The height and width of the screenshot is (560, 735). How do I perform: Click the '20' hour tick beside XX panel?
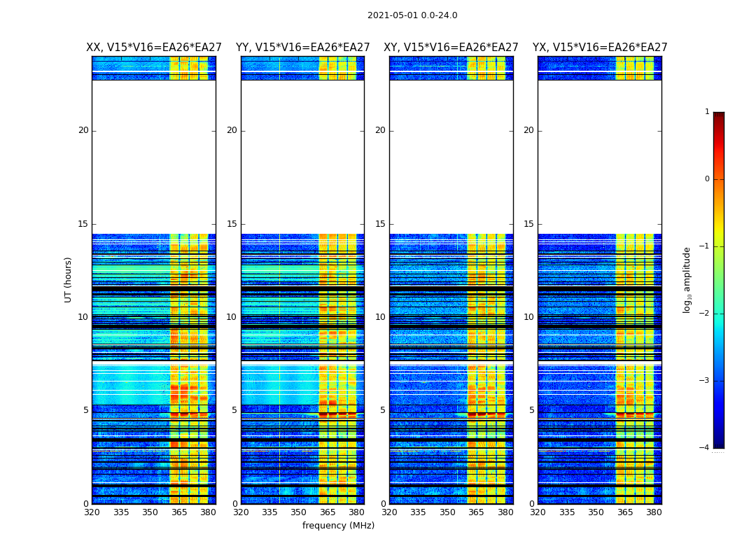pyautogui.click(x=83, y=130)
